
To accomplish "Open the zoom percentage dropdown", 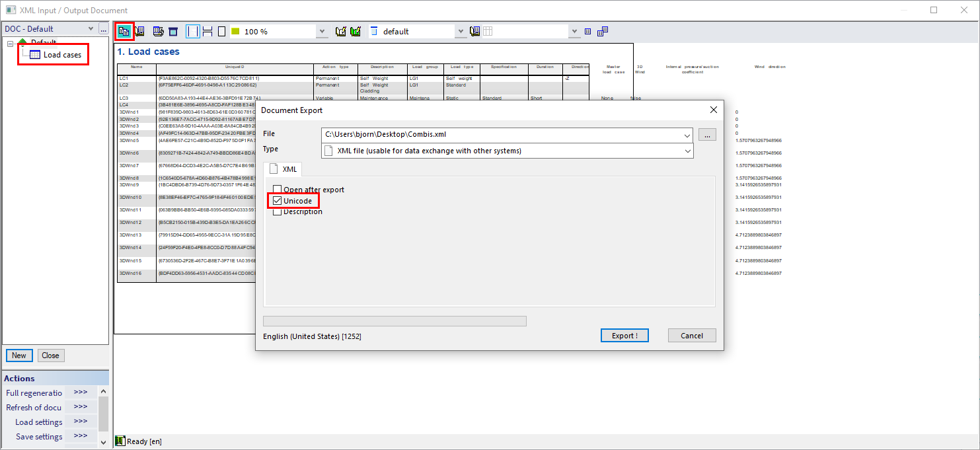I will [x=322, y=31].
